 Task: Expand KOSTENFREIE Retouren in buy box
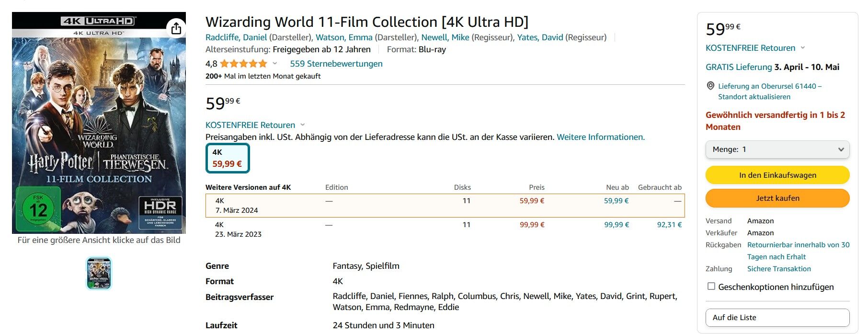pyautogui.click(x=755, y=48)
